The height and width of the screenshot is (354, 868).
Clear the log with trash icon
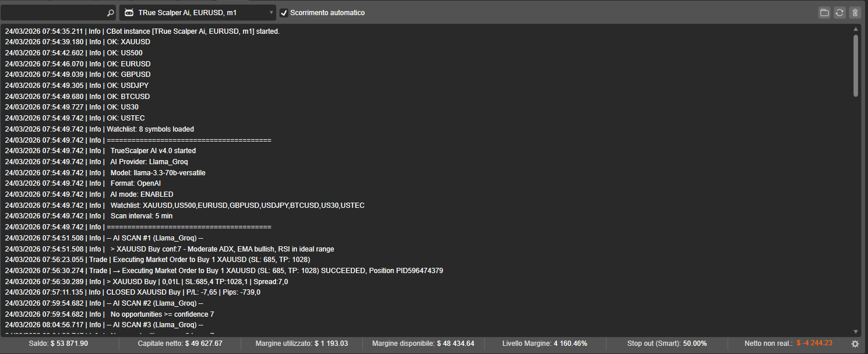pos(855,13)
